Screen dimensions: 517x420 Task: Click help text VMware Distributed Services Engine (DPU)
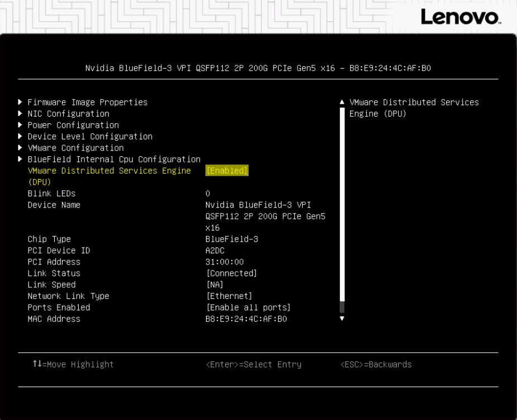tap(414, 108)
